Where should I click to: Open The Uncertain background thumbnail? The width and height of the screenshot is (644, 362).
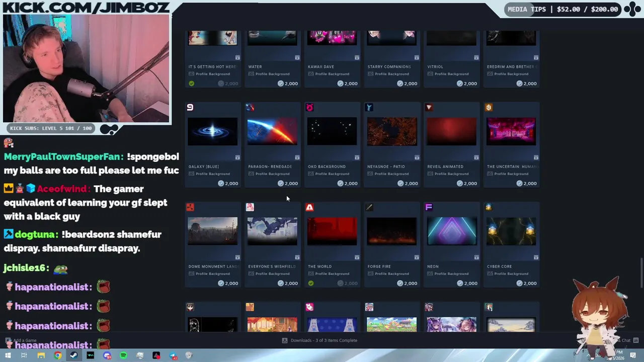(x=511, y=131)
